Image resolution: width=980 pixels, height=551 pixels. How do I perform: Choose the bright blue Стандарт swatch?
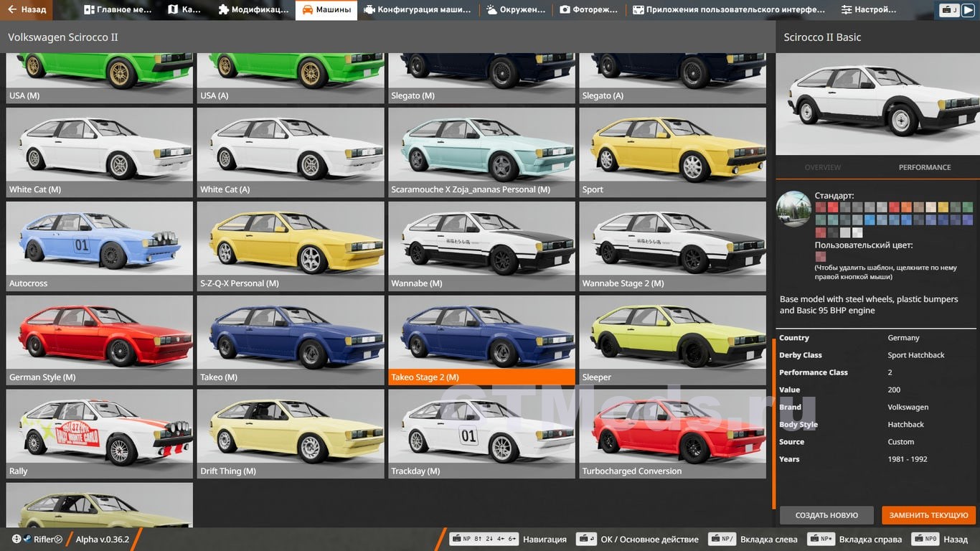pyautogui.click(x=870, y=220)
